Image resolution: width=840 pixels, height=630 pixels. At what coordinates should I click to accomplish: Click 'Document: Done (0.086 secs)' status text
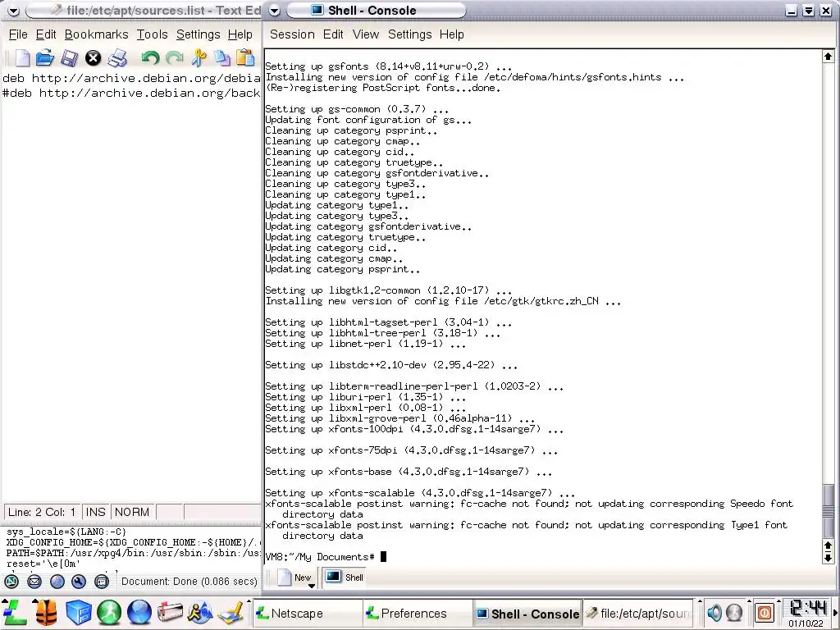click(189, 582)
